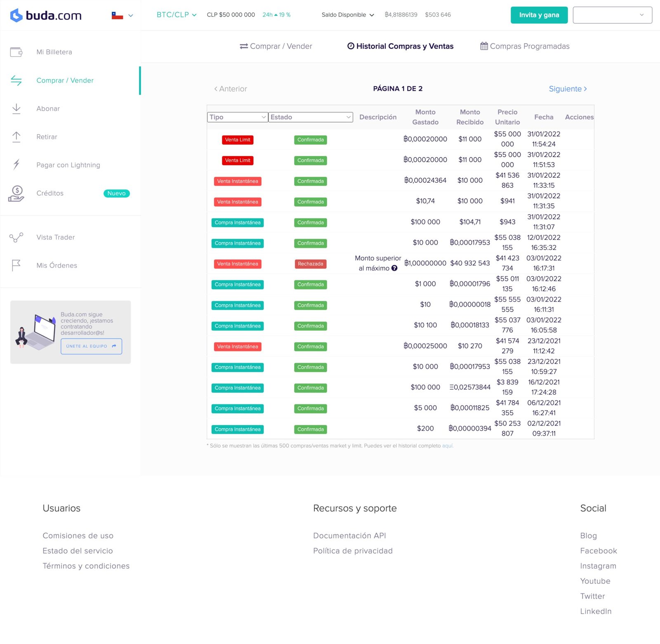The height and width of the screenshot is (644, 660).
Task: Expand the Tipo filter dropdown
Action: coord(237,117)
